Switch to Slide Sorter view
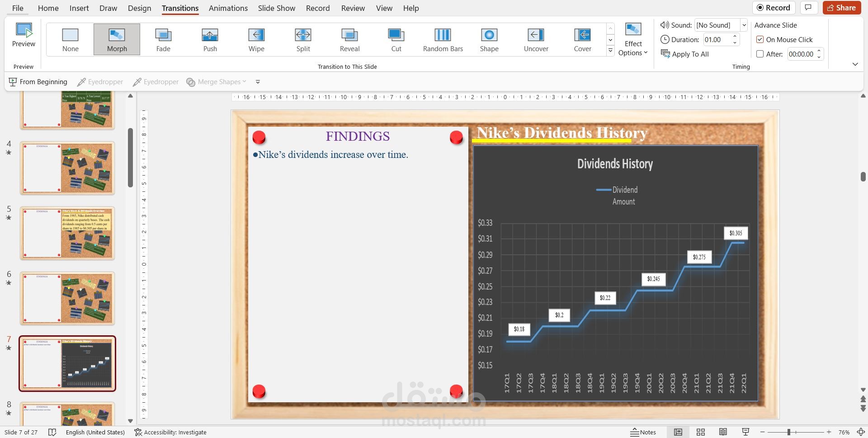 [701, 432]
